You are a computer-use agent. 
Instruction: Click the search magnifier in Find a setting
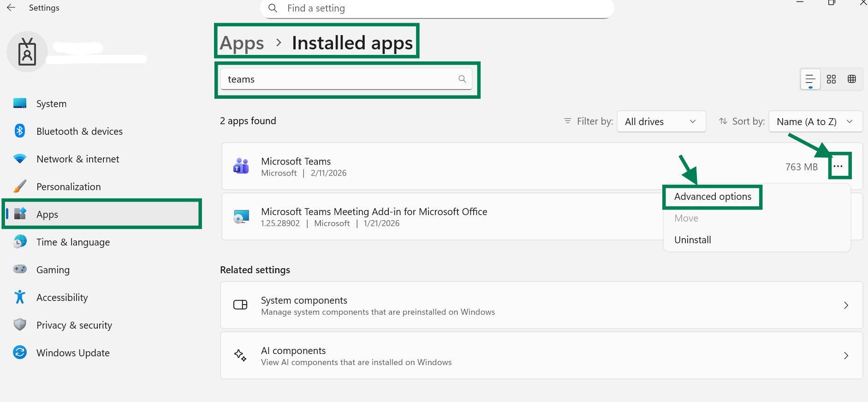273,8
